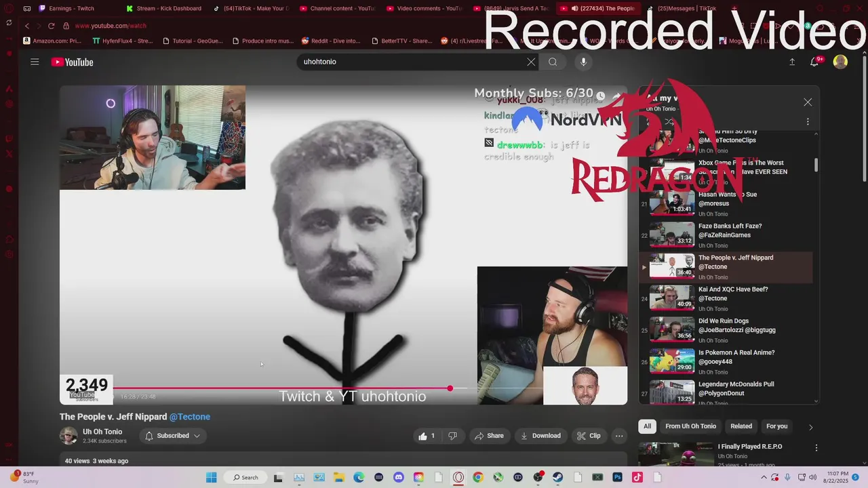Open the account avatar menu

(840, 62)
